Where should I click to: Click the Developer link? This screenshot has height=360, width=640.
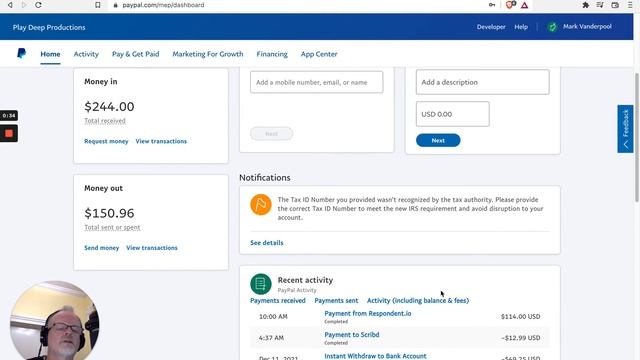(491, 27)
